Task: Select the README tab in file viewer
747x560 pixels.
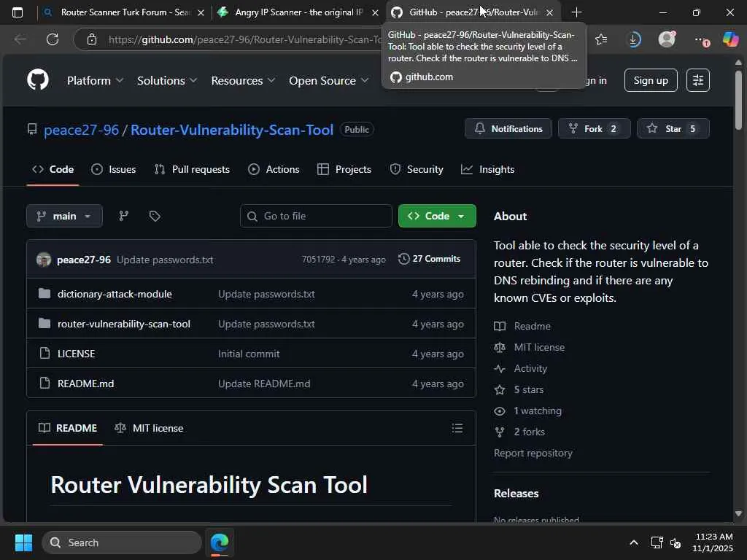Action: point(68,427)
